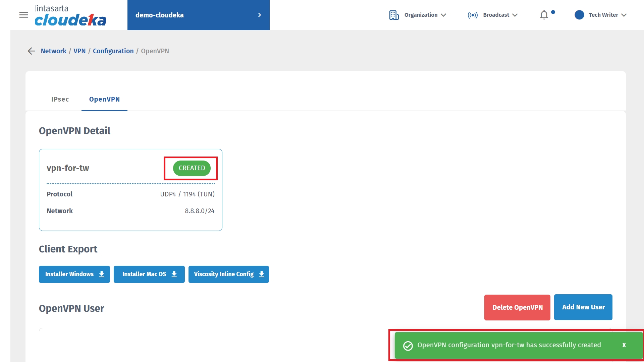Click the Tech Writer avatar circle

pos(579,15)
